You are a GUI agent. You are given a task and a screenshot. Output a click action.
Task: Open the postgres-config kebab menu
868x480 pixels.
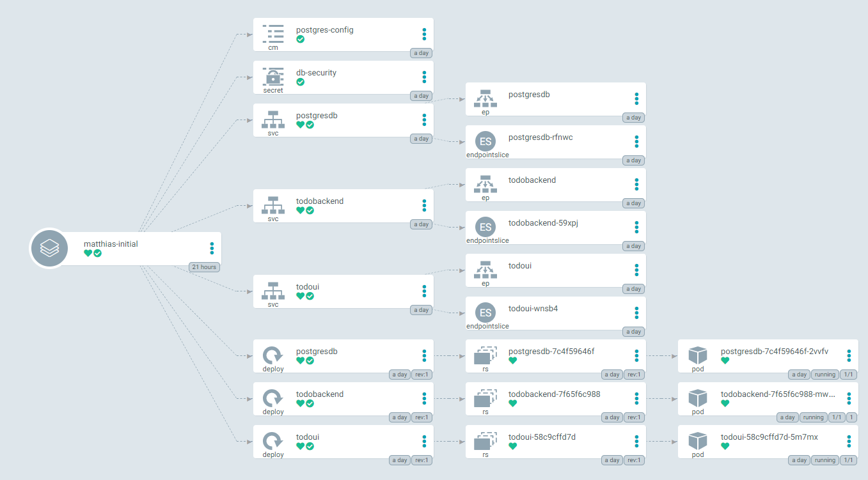[424, 34]
